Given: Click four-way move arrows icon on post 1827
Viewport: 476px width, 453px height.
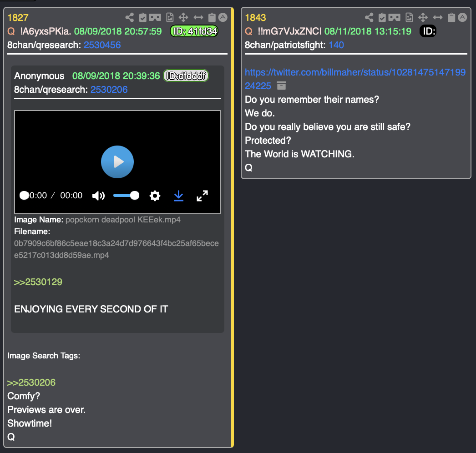Looking at the screenshot, I should pos(183,18).
